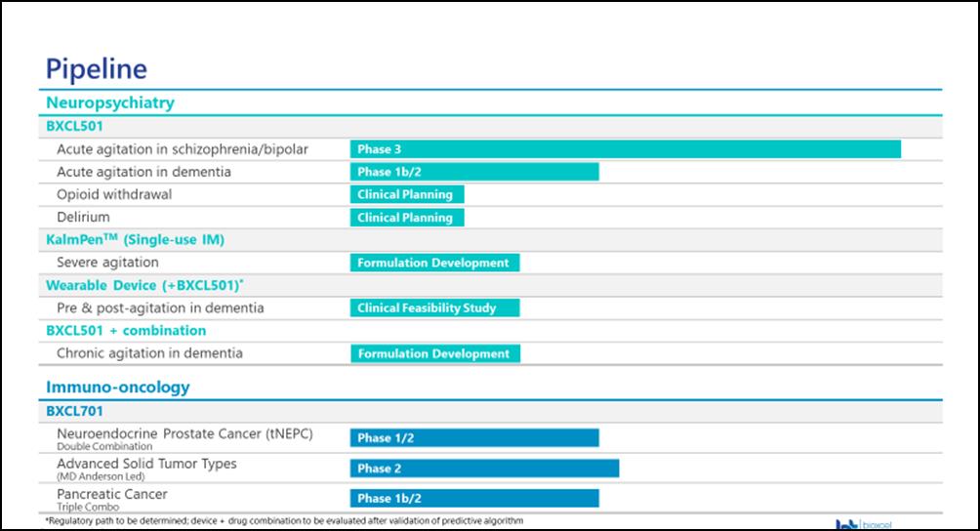Click Clinical Planning bar for Opioid withdrawal

(x=407, y=194)
